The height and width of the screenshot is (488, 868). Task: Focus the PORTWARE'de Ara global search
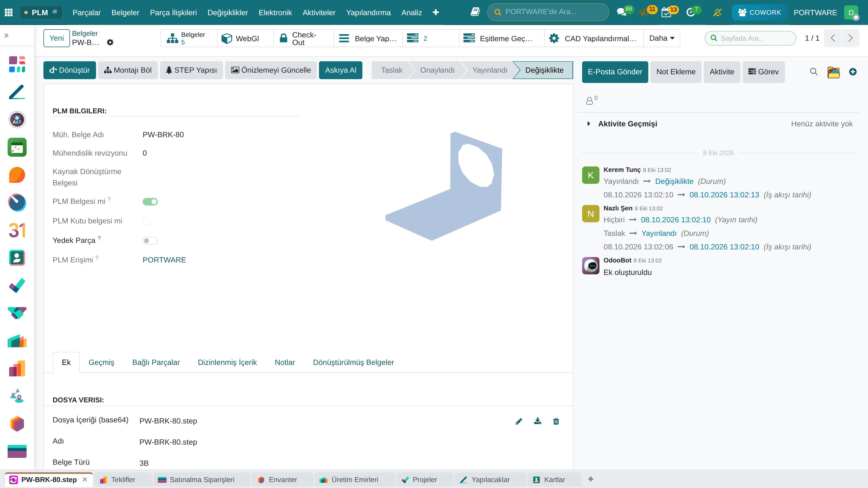548,12
